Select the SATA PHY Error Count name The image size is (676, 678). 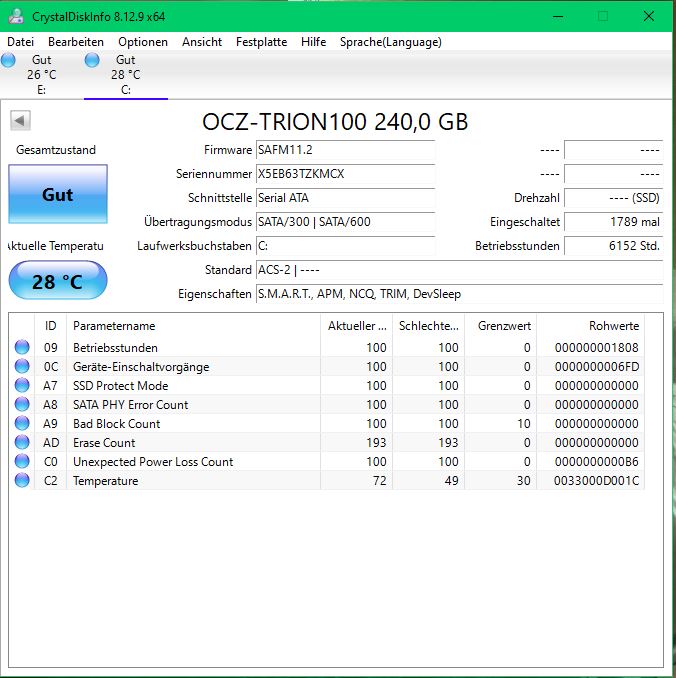point(130,405)
